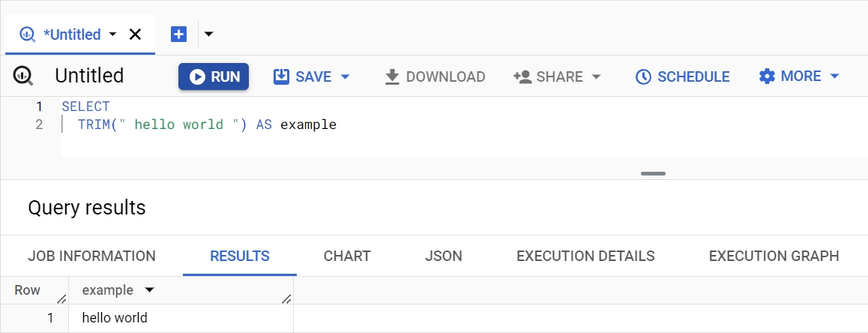Expand the new-tab options arrow beside the plus
Viewport: 868px width, 333px height.
pyautogui.click(x=208, y=34)
